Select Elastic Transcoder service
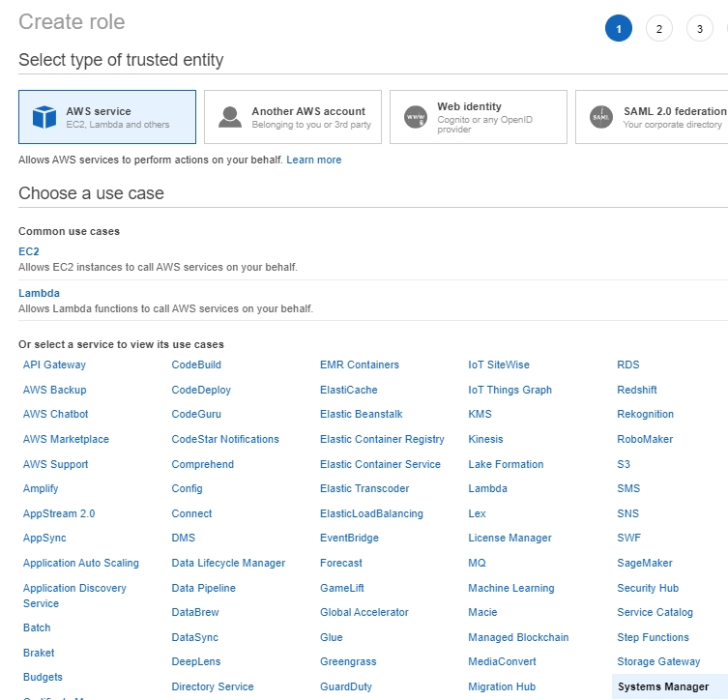 (364, 488)
